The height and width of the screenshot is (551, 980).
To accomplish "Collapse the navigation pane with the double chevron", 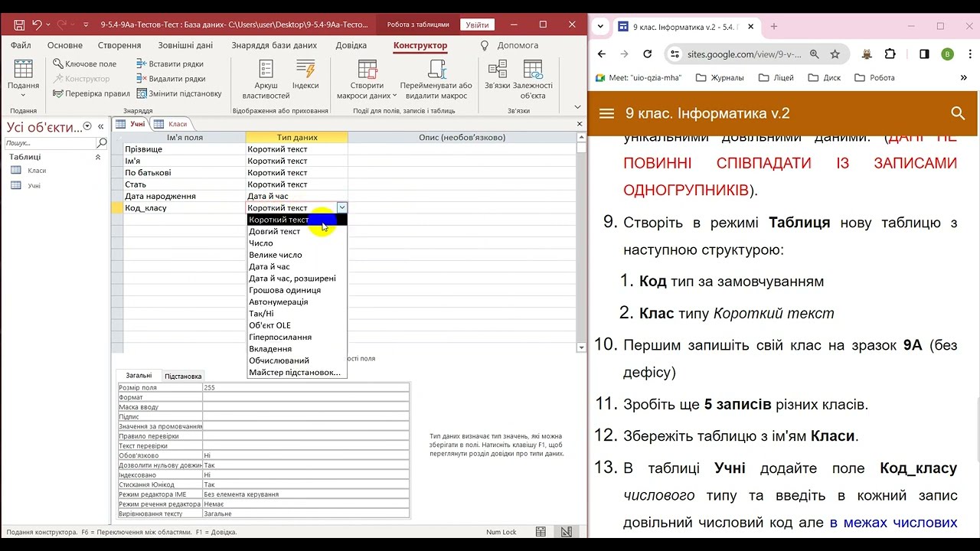I will tap(100, 126).
